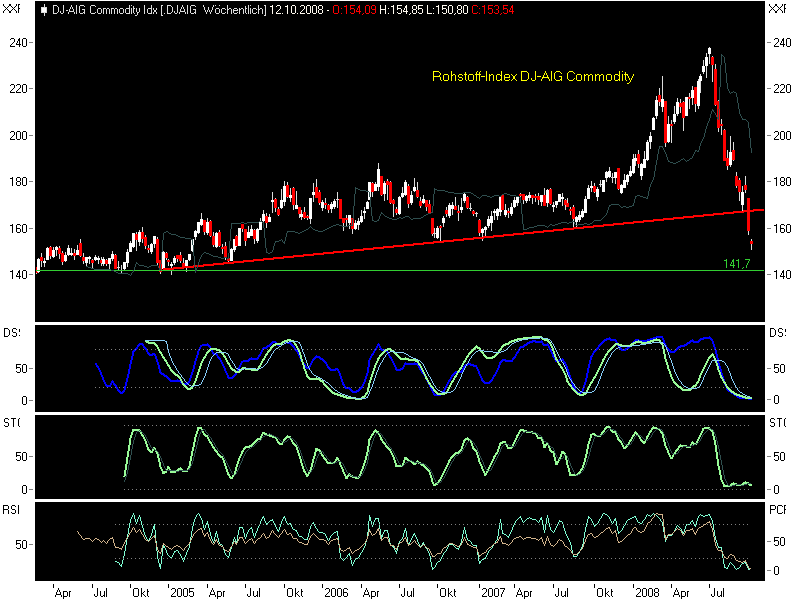Select the green horizontal support line
Viewport: 800px width, 600px height.
pos(399,271)
